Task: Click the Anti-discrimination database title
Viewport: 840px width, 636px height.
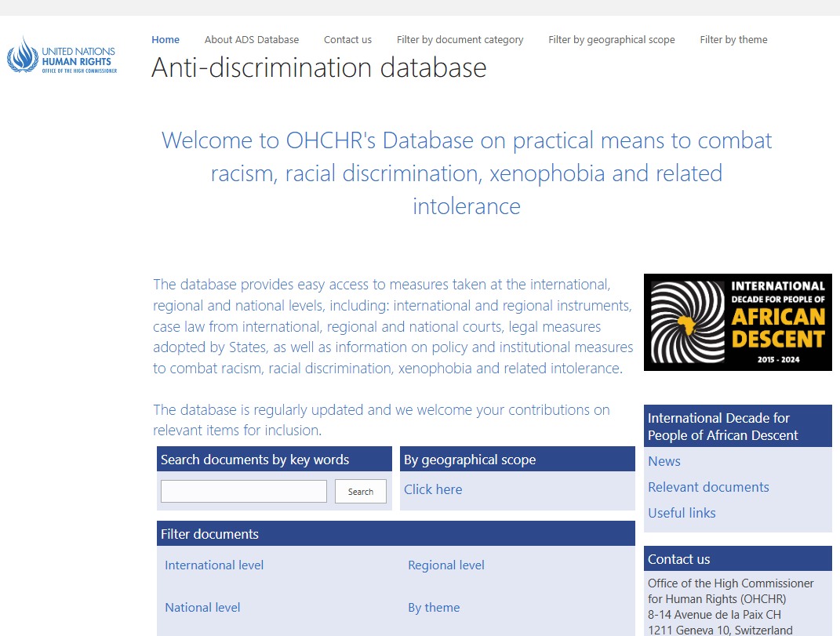Action: 318,68
